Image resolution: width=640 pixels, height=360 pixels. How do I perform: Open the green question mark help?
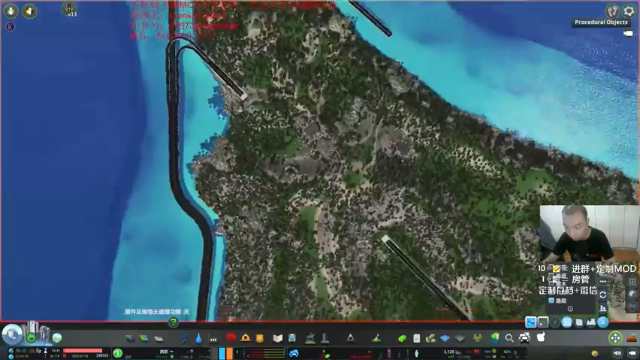click(173, 322)
